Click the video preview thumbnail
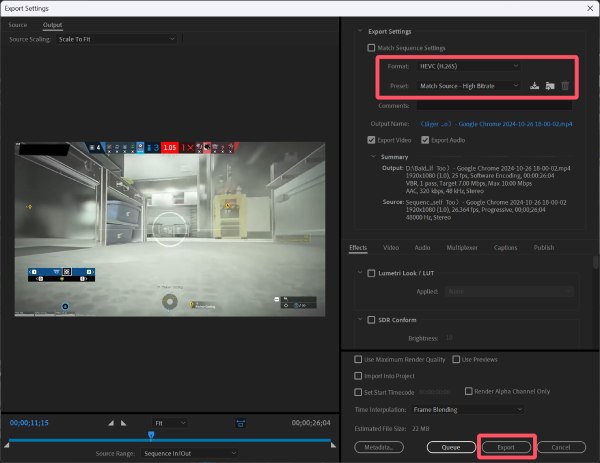This screenshot has width=600, height=463. click(170, 229)
